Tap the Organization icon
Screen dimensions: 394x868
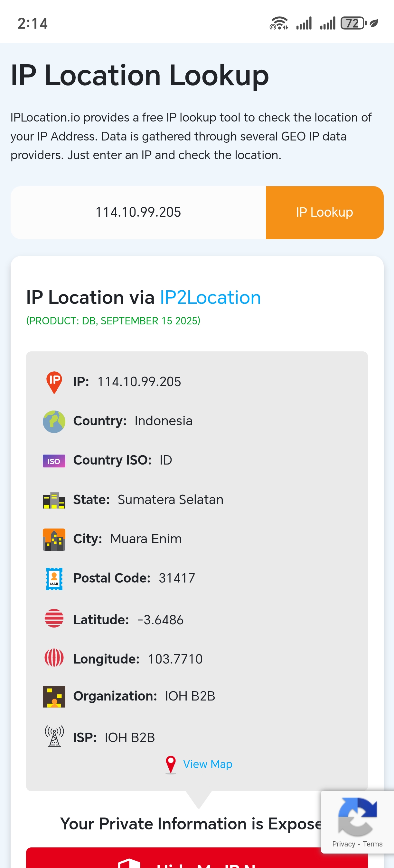tap(54, 696)
